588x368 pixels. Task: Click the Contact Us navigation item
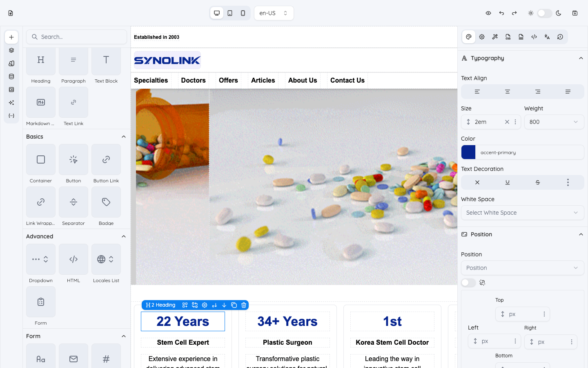[347, 80]
